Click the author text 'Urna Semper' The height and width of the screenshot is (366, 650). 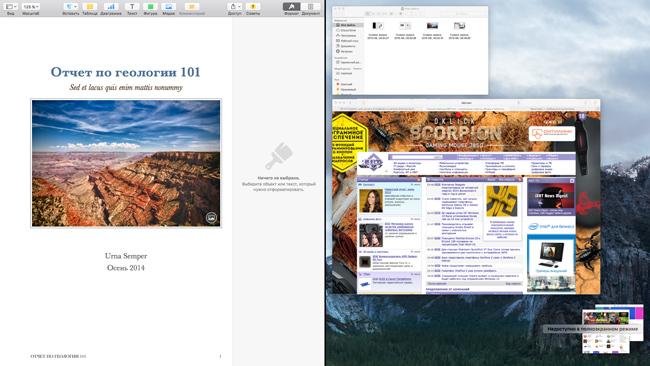click(x=126, y=256)
